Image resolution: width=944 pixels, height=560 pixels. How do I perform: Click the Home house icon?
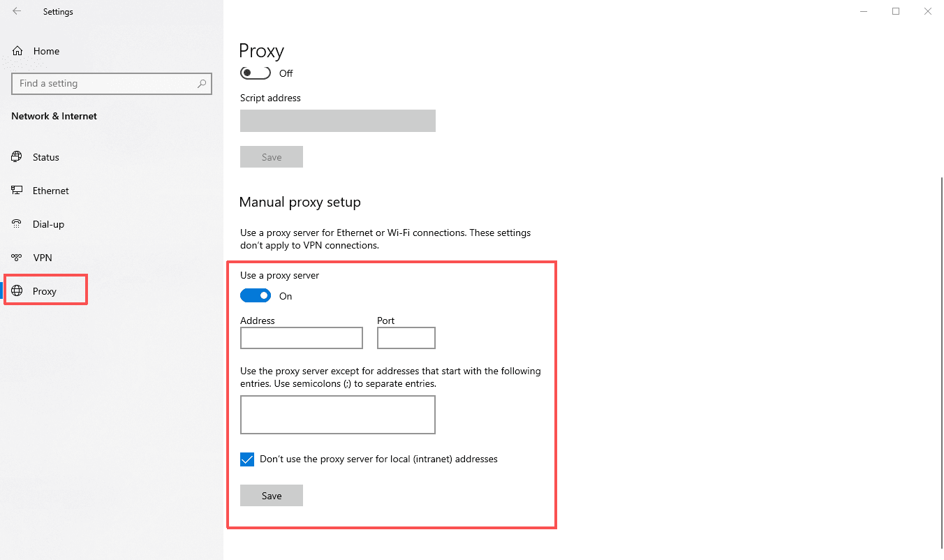point(16,50)
